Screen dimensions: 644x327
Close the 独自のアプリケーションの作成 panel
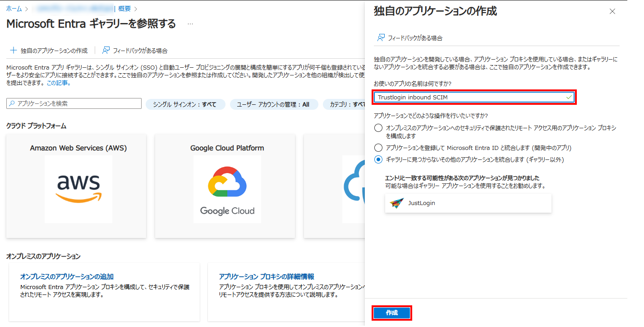click(612, 12)
